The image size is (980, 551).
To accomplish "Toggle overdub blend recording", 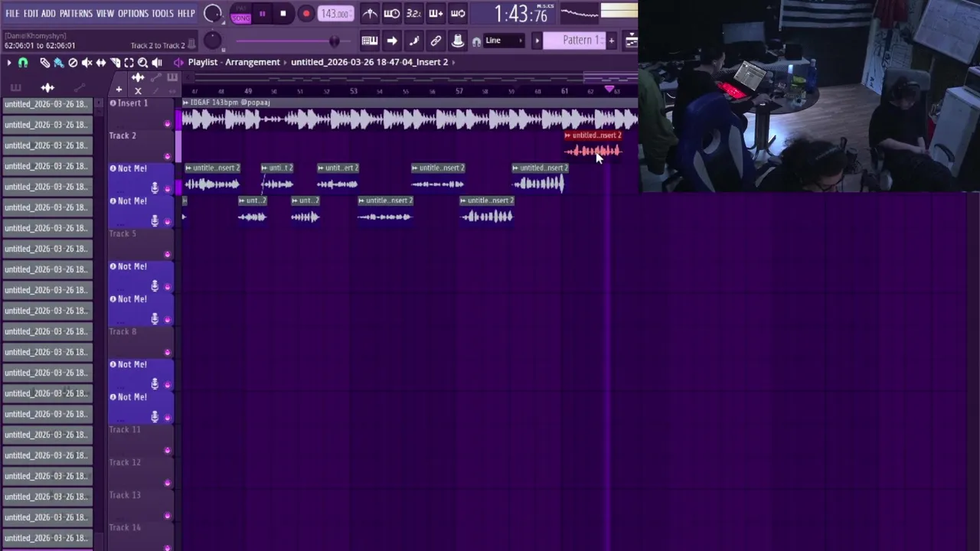I will point(436,13).
